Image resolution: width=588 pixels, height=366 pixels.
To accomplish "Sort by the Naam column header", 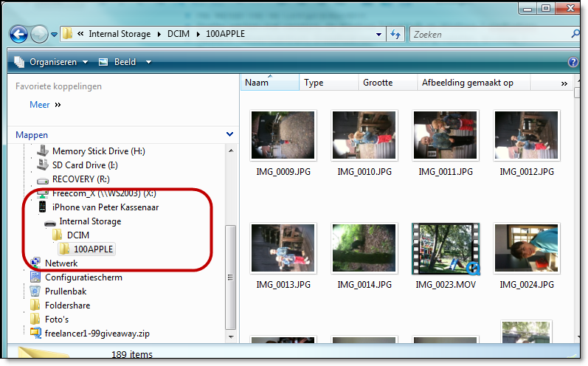I will pos(270,83).
